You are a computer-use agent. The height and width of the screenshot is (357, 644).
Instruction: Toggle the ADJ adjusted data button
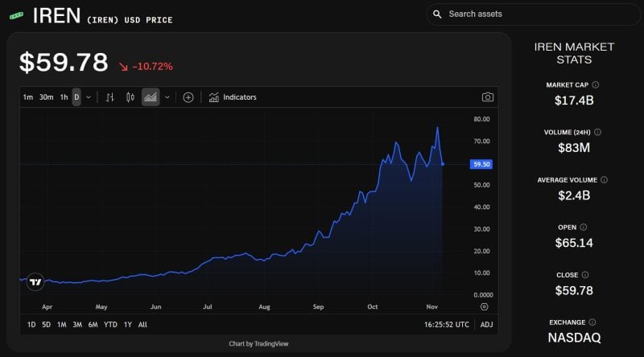point(486,325)
